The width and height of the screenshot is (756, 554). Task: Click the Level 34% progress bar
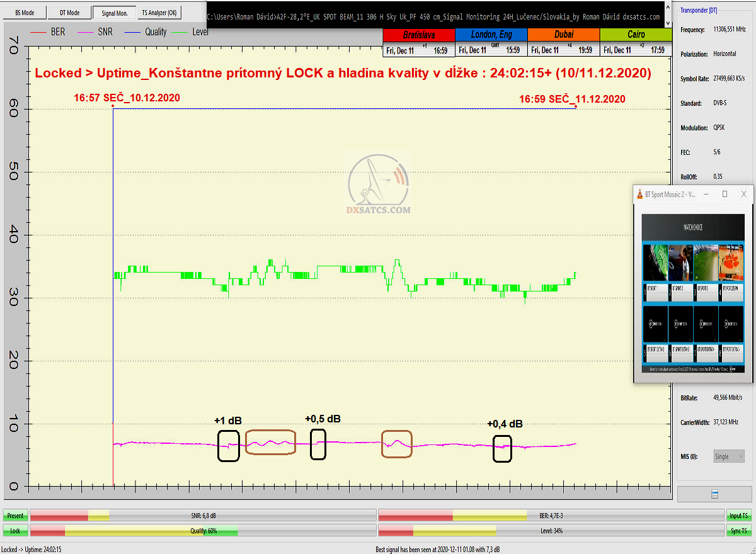click(x=550, y=531)
